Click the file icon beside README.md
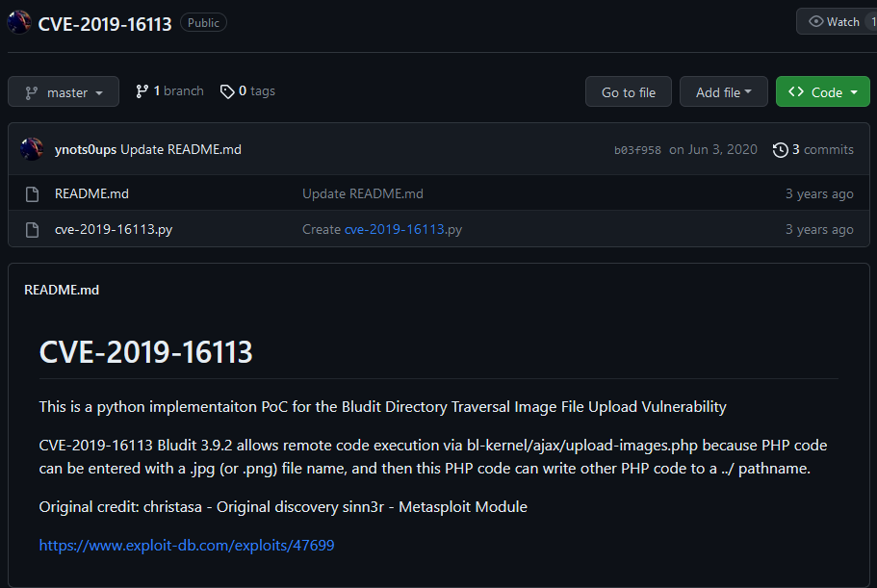 coord(33,194)
